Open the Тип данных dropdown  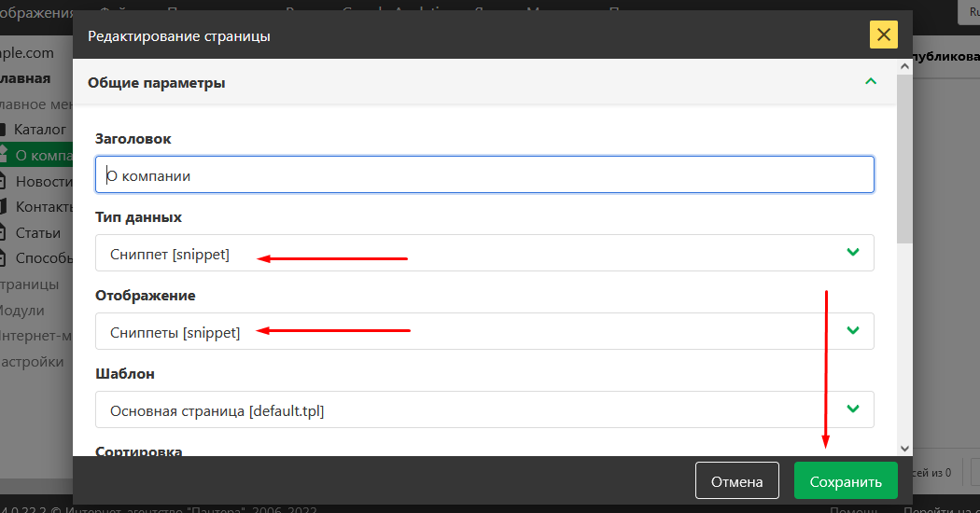tap(484, 253)
